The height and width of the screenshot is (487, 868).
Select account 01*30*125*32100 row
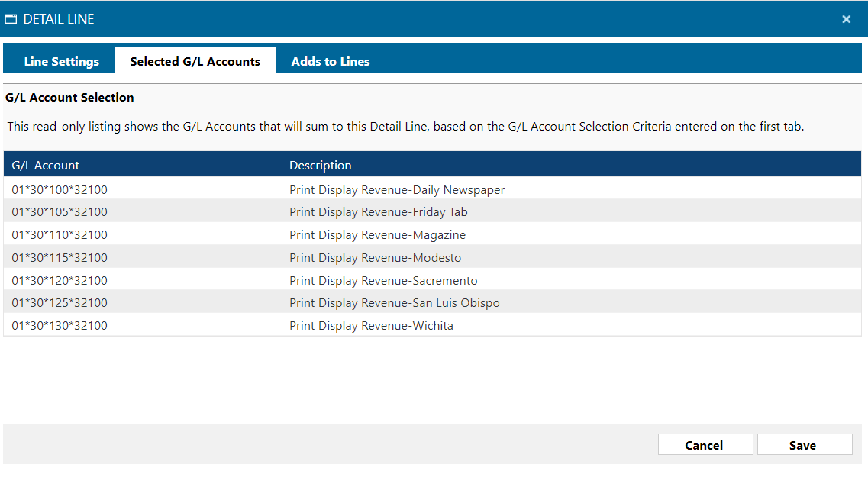click(60, 302)
